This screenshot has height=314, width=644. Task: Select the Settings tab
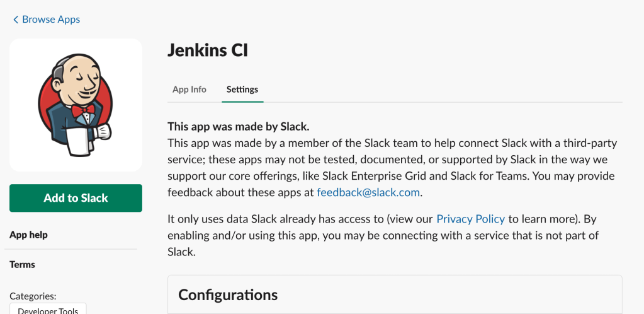point(242,90)
